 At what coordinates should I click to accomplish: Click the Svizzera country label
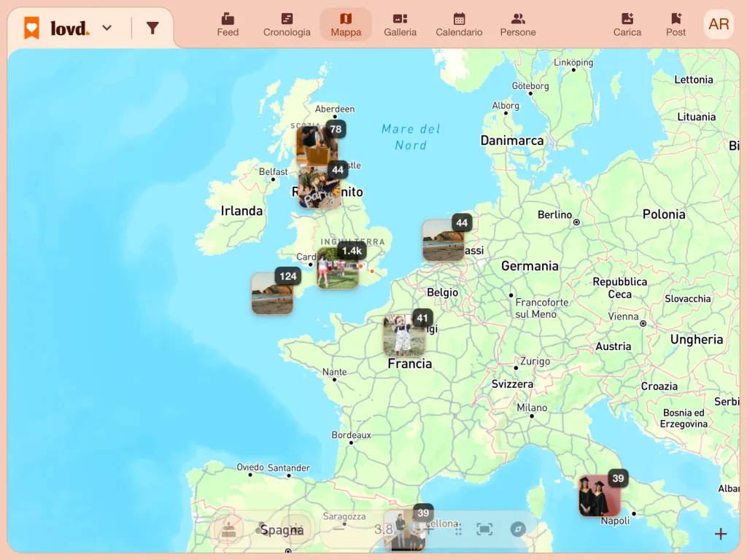pos(513,384)
